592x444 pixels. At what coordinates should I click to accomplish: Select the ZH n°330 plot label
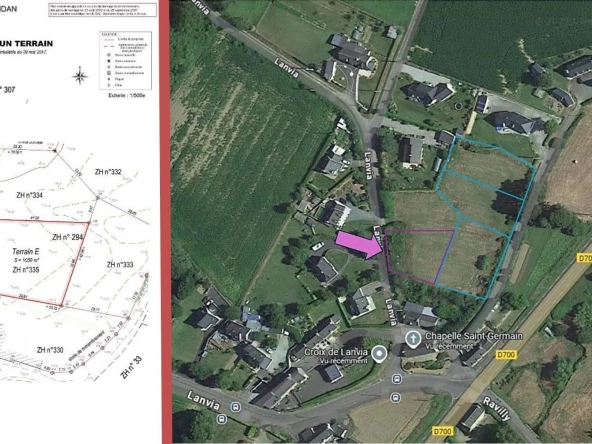tap(50, 350)
